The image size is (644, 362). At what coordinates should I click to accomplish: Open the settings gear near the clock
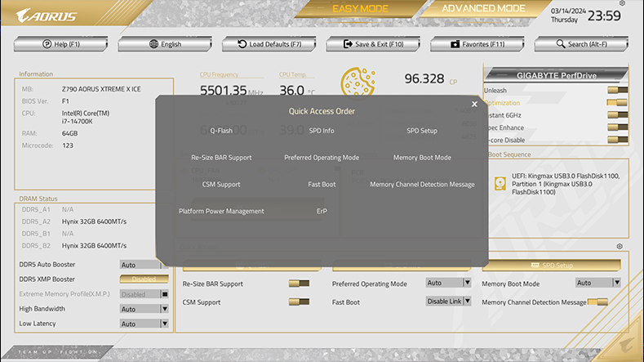(x=622, y=3)
